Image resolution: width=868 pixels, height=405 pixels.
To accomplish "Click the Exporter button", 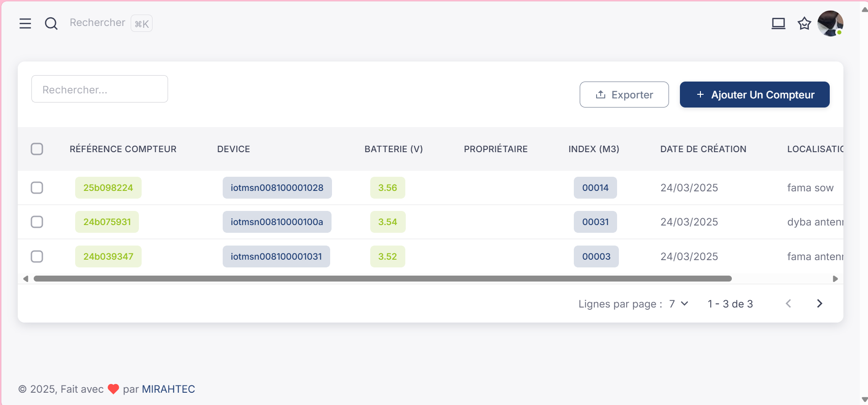I will (x=624, y=95).
